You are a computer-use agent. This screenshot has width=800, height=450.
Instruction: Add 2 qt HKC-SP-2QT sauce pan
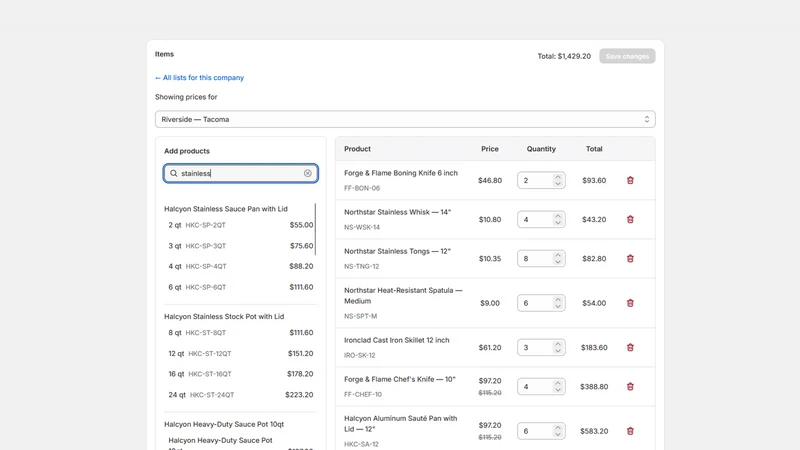coord(241,225)
